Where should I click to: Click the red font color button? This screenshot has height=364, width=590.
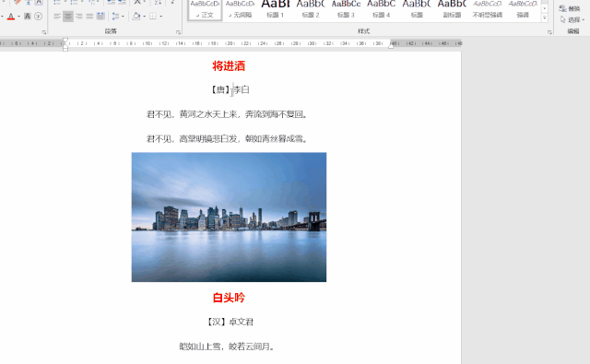click(x=11, y=17)
